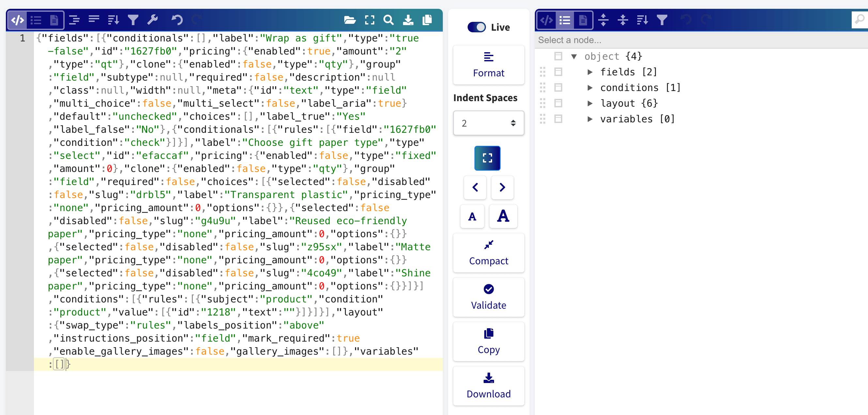Open filter transform in left editor
The height and width of the screenshot is (415, 868).
[133, 20]
